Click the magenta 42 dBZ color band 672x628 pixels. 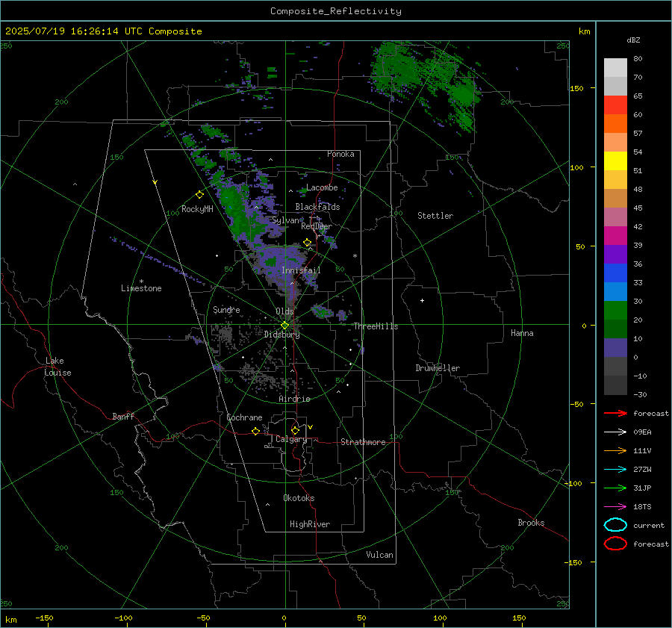point(615,235)
